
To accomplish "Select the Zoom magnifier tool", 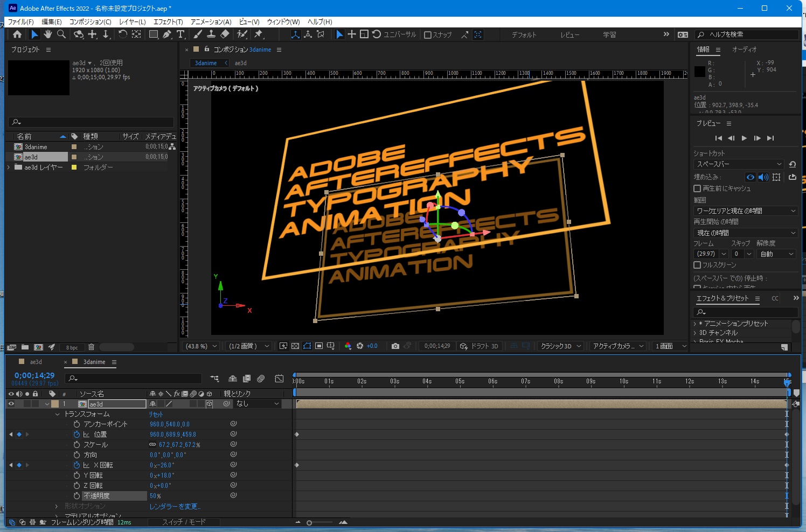I will (61, 34).
